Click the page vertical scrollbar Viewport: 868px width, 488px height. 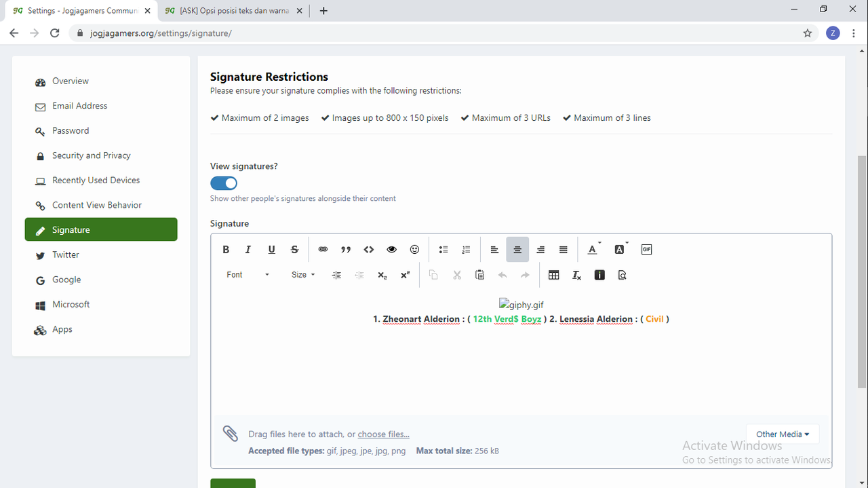[x=862, y=271]
